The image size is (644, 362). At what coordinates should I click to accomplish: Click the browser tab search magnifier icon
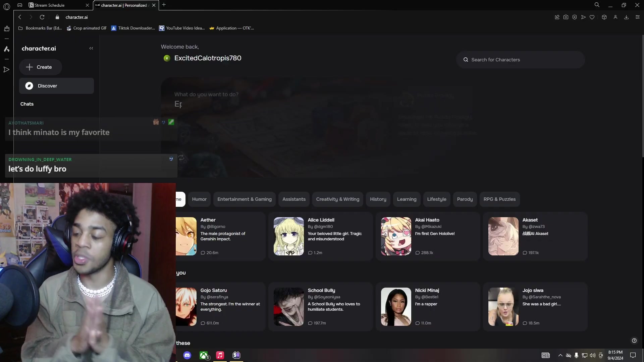pos(597,5)
